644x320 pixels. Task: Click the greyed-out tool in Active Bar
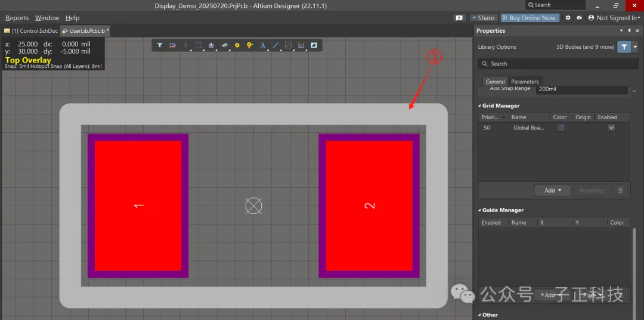pos(289,45)
